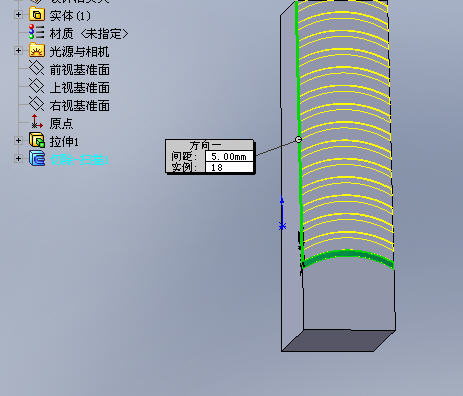Expand the 实体(1) tree node

[x=19, y=15]
